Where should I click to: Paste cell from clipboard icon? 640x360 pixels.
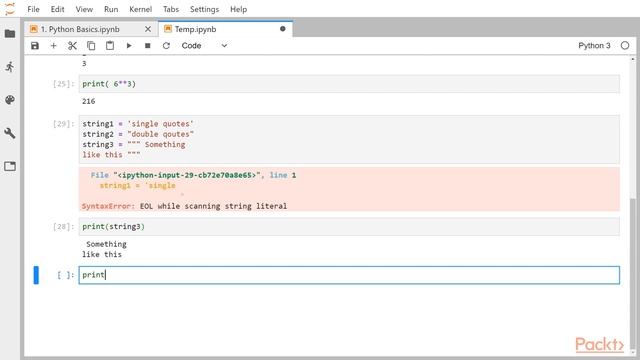(110, 46)
